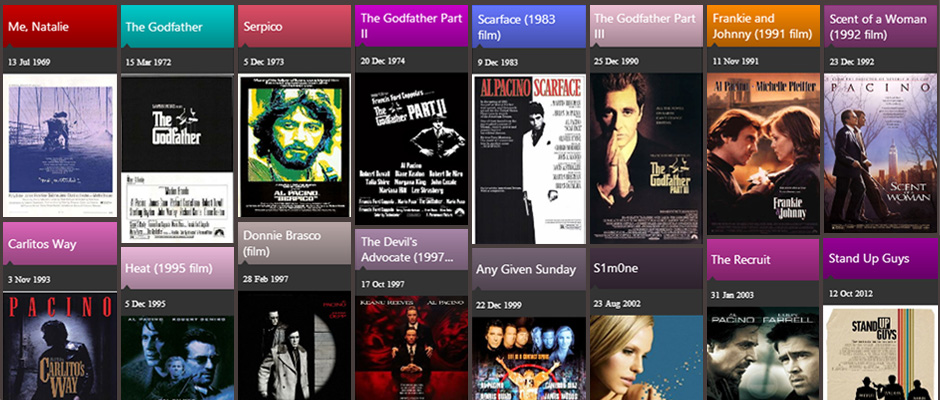Click the 12 Oct 2012 date
The width and height of the screenshot is (940, 400).
[x=851, y=293]
